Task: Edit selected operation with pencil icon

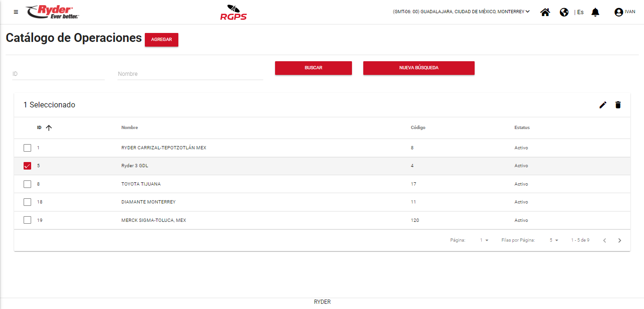Action: click(602, 105)
